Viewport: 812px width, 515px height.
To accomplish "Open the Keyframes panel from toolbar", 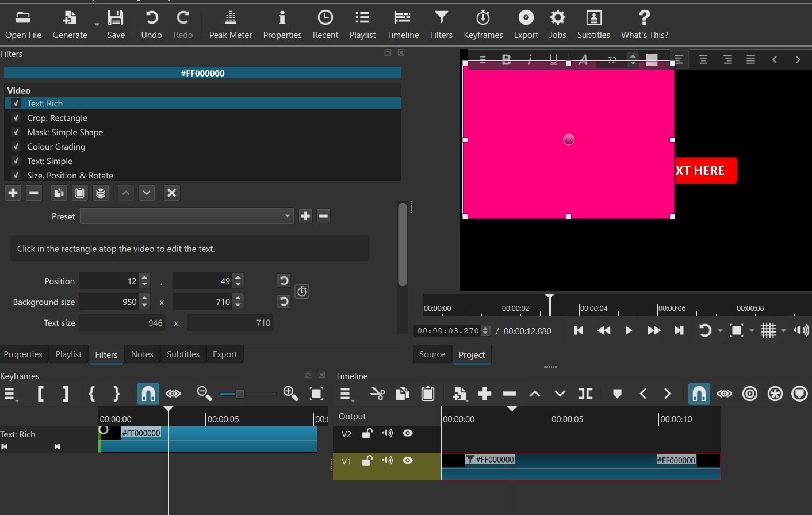I will coord(483,25).
